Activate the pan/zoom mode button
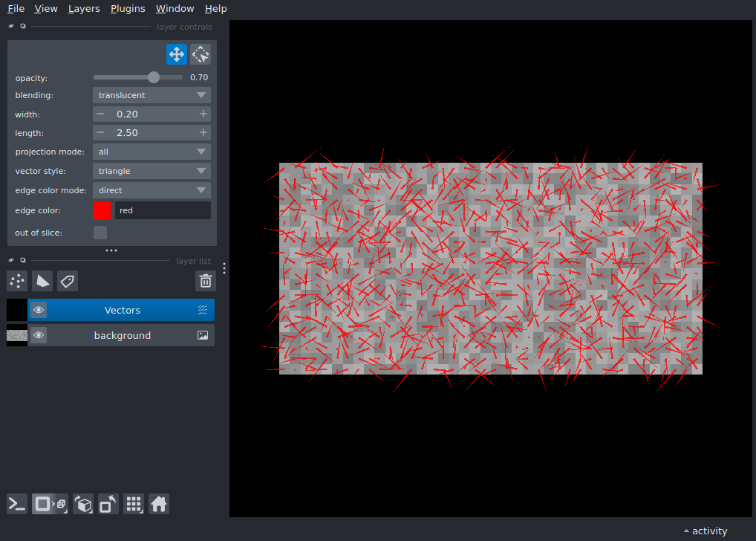Screen dimensions: 756x541 (176, 54)
